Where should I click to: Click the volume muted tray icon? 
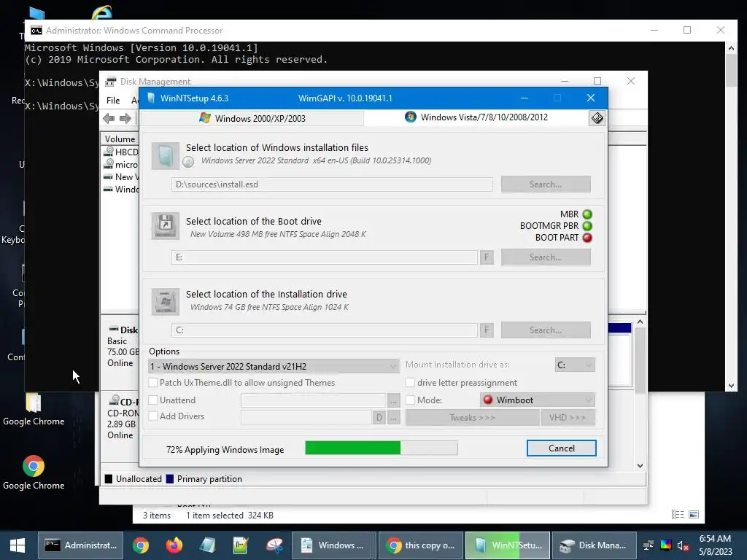point(683,545)
